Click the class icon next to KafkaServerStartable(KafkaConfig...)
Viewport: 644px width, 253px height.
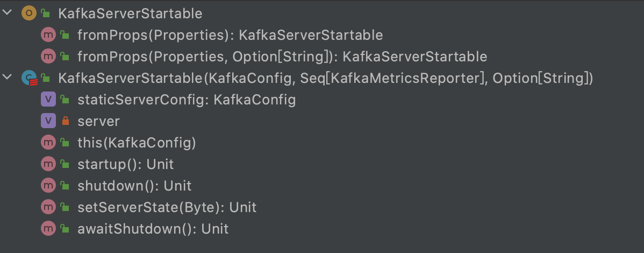pyautogui.click(x=29, y=78)
